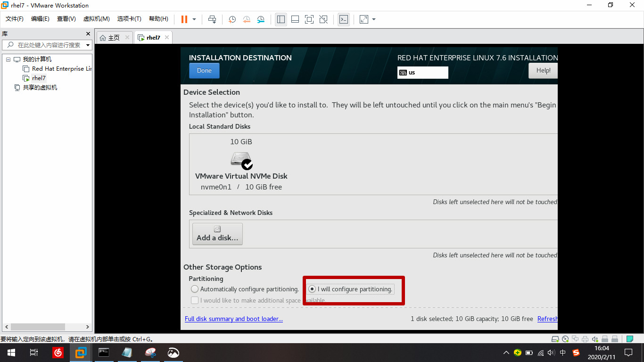644x362 pixels.
Task: Click the us keyboard layout indicator
Action: pos(423,73)
